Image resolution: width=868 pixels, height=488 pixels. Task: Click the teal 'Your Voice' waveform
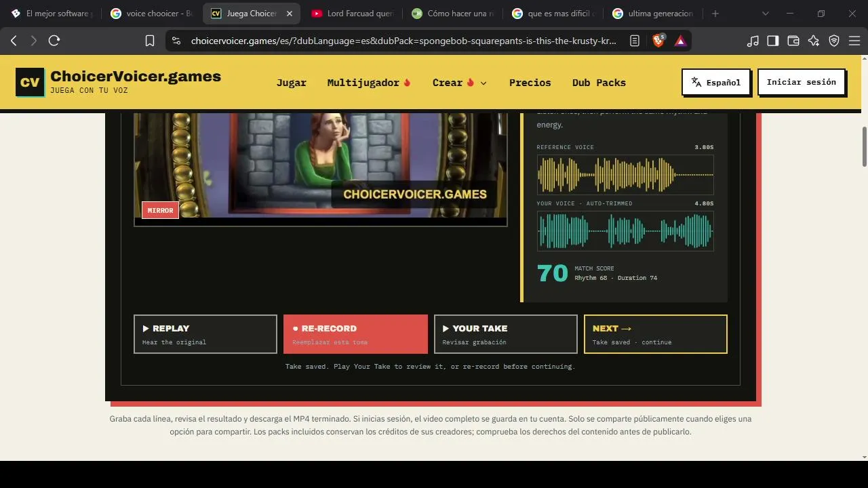(625, 231)
